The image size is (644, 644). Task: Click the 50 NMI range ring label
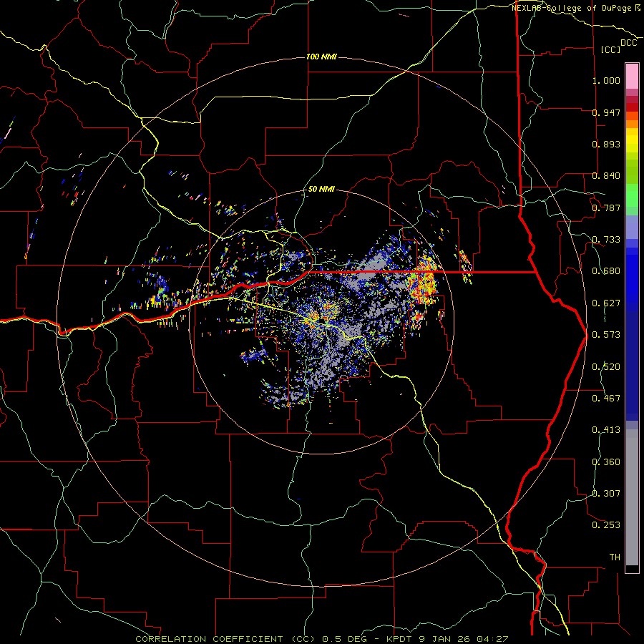click(x=321, y=190)
